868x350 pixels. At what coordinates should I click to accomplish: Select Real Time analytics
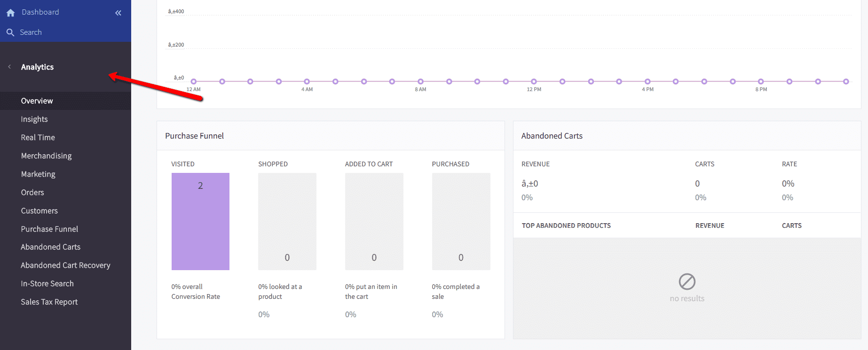click(x=38, y=138)
